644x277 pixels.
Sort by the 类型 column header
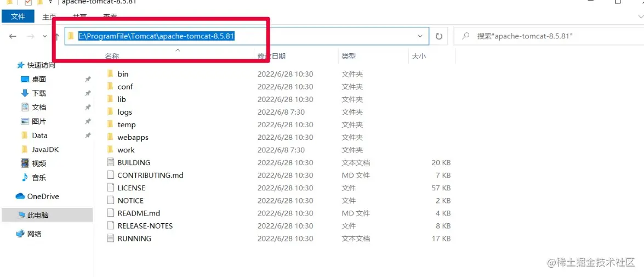[x=349, y=56]
